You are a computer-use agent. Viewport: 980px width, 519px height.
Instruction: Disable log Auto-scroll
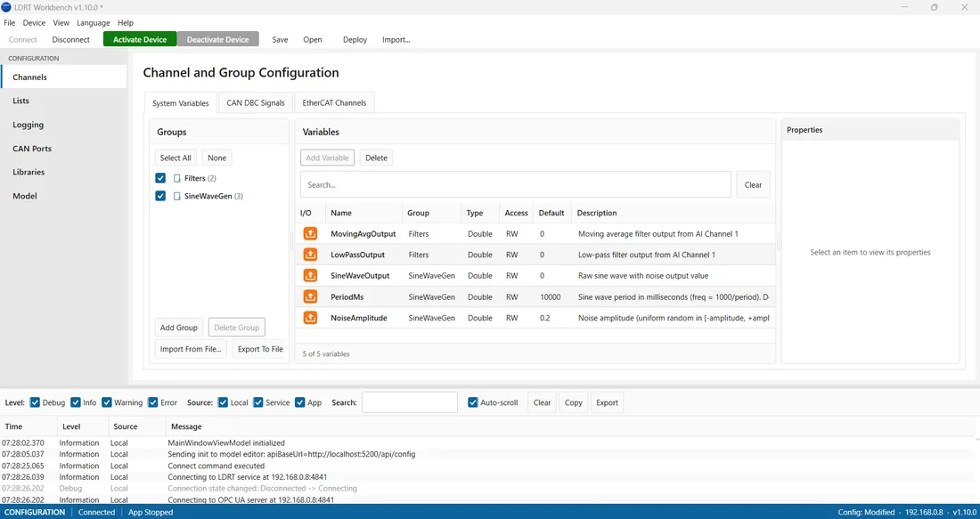pos(473,402)
